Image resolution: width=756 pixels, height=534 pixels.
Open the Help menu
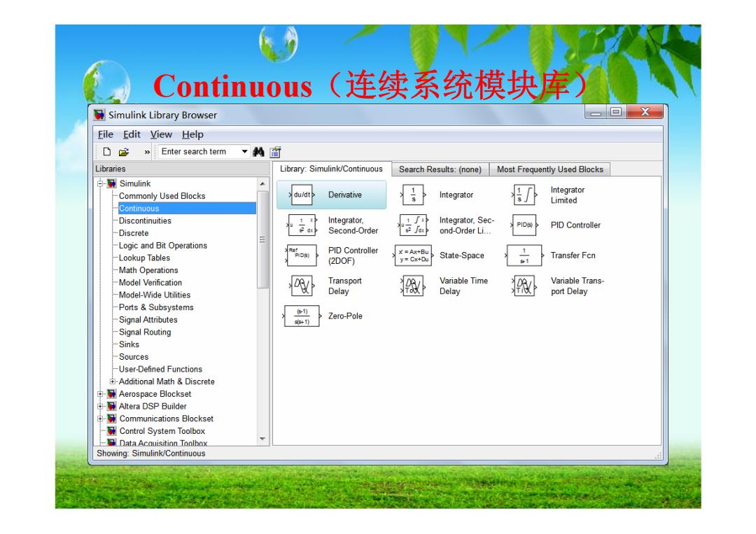tap(193, 134)
